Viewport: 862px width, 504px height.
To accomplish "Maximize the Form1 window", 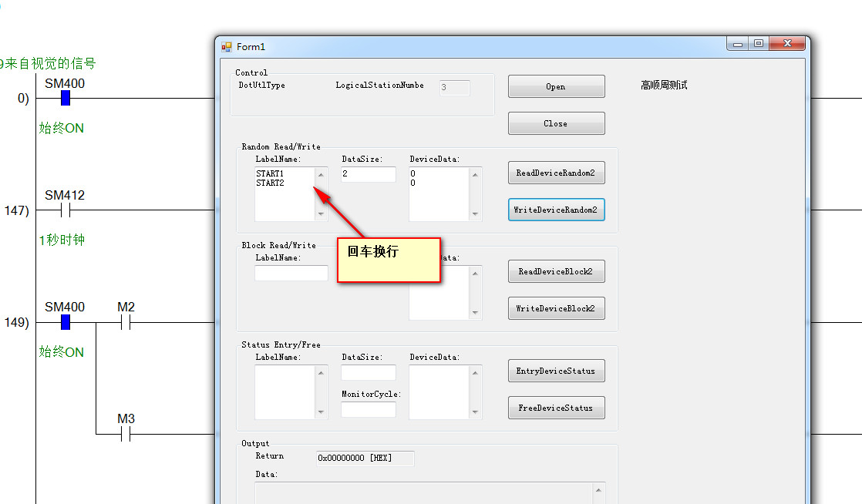I will 759,44.
